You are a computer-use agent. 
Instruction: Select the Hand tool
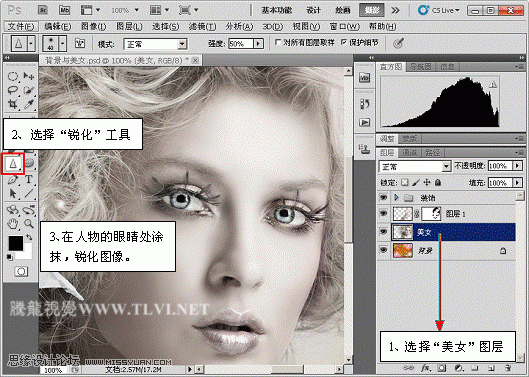coord(13,223)
